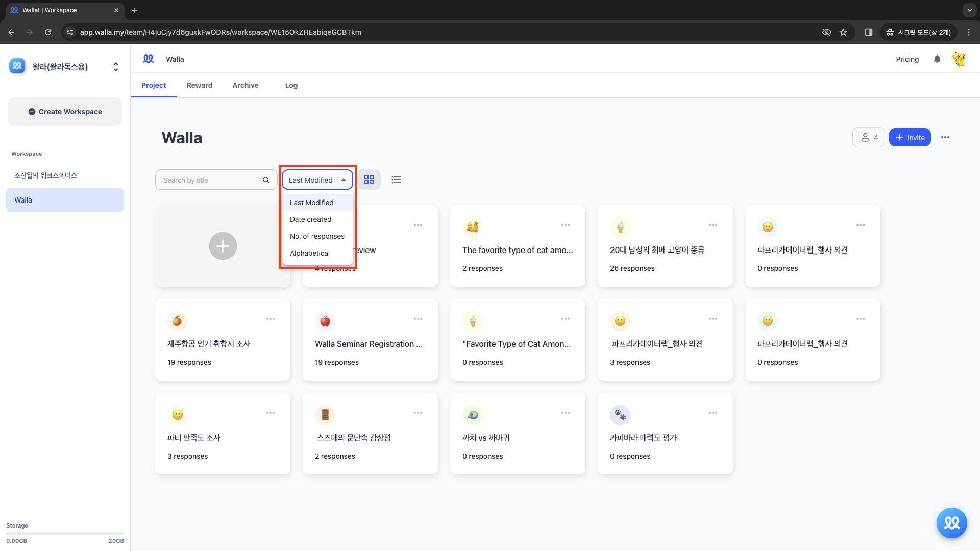Open the members count button showing 4
The width and height of the screenshot is (980, 551).
tap(869, 137)
